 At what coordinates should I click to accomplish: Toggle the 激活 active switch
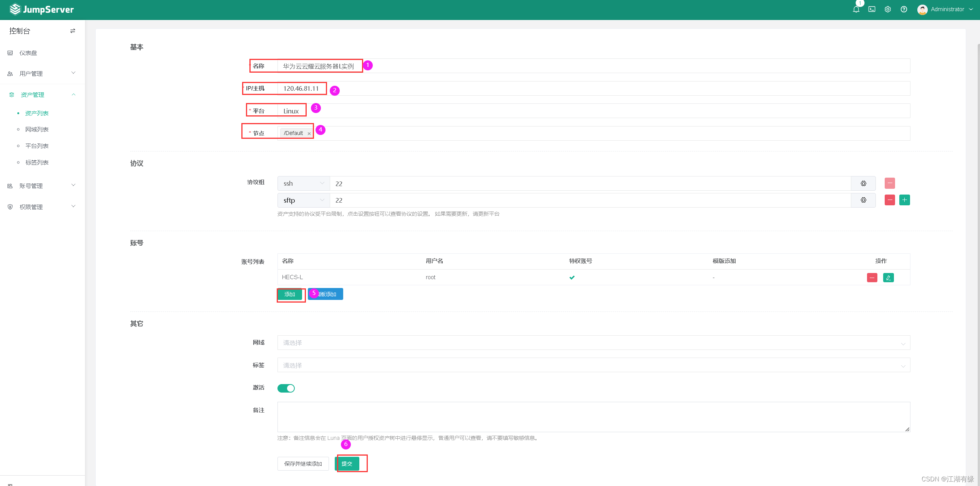coord(286,388)
